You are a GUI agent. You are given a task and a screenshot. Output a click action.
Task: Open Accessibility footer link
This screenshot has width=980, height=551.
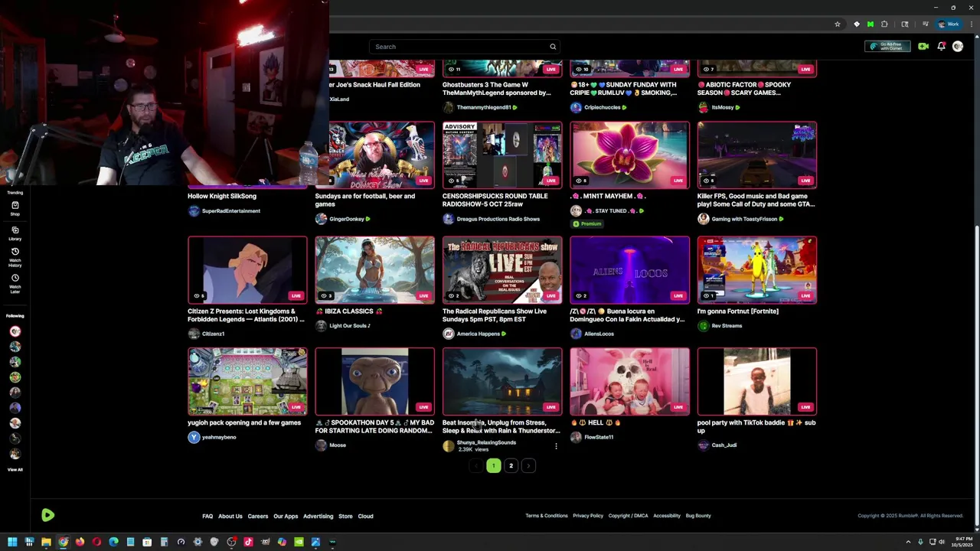click(666, 516)
